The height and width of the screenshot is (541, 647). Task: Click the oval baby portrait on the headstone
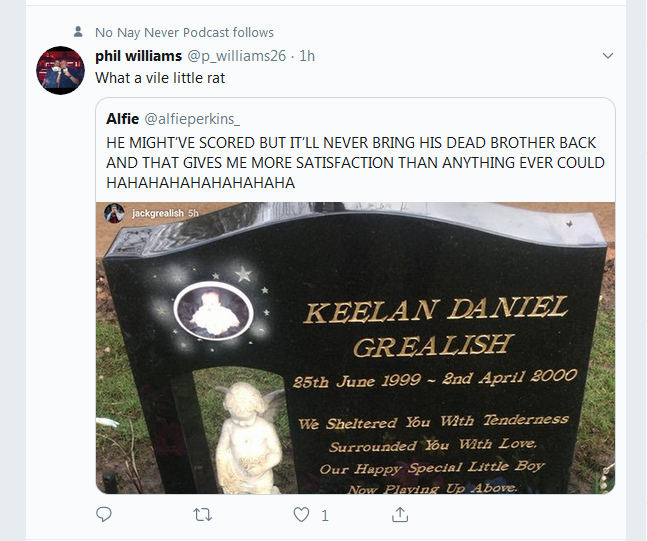213,311
